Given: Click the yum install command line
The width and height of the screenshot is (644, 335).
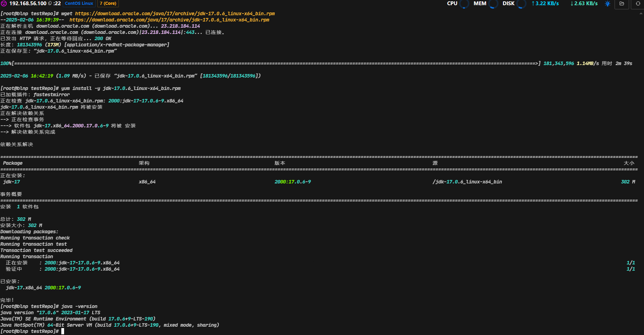Looking at the screenshot, I should [90, 88].
